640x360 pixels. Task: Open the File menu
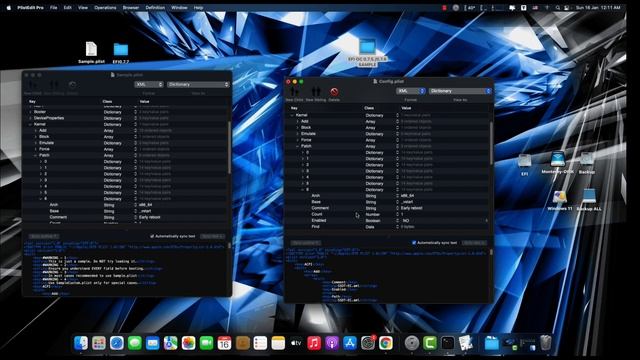pos(53,8)
